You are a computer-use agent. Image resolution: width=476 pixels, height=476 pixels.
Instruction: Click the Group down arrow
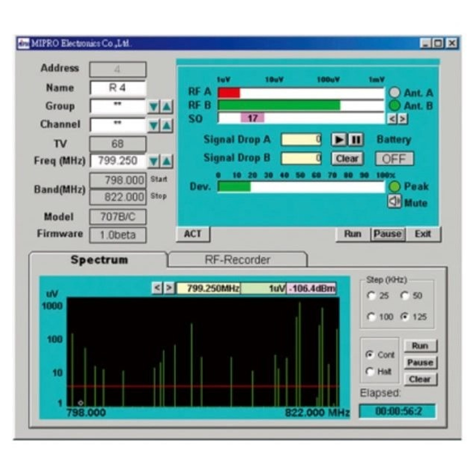(153, 106)
